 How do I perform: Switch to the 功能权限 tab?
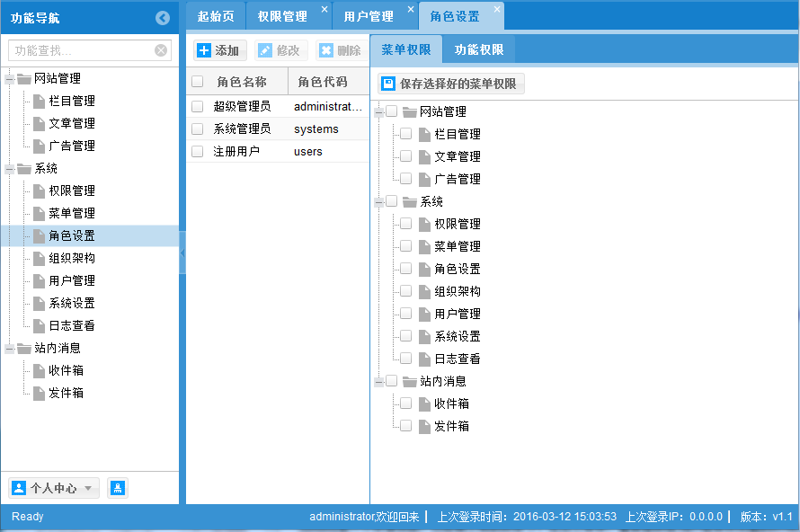477,49
